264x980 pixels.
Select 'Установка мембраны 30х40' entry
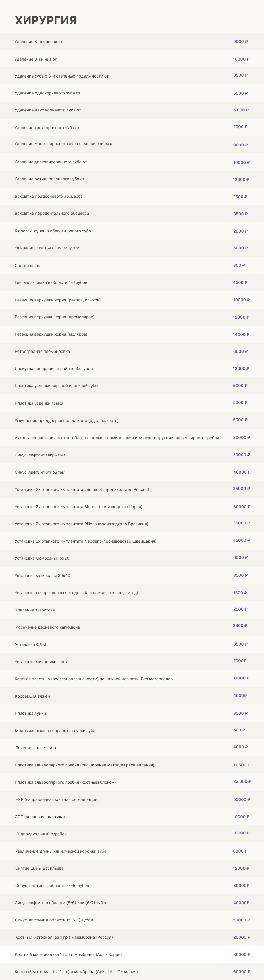click(42, 576)
